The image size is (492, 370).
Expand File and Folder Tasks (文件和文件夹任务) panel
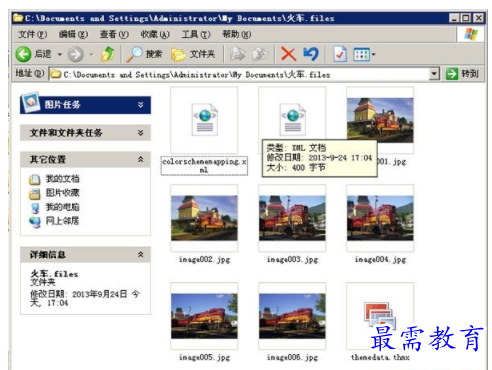[141, 133]
